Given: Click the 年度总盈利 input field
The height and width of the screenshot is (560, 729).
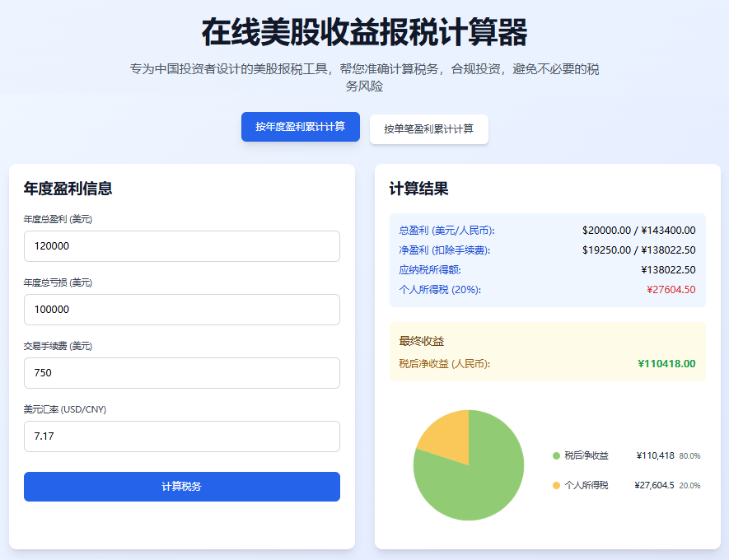Looking at the screenshot, I should [x=181, y=246].
